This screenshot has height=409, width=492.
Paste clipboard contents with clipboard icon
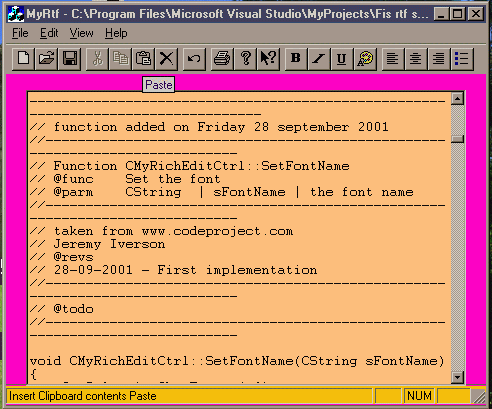(143, 59)
